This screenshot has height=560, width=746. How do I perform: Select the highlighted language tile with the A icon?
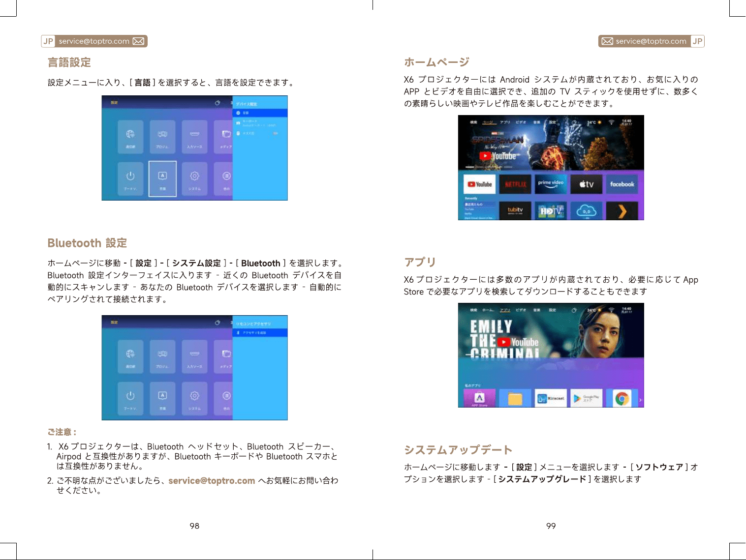(x=162, y=179)
